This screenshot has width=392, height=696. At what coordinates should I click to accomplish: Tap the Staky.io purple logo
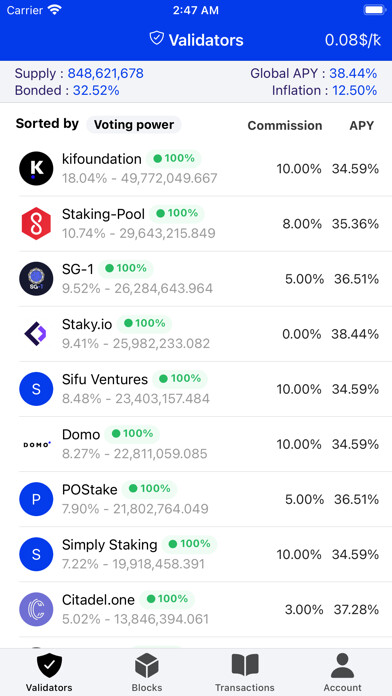click(36, 334)
